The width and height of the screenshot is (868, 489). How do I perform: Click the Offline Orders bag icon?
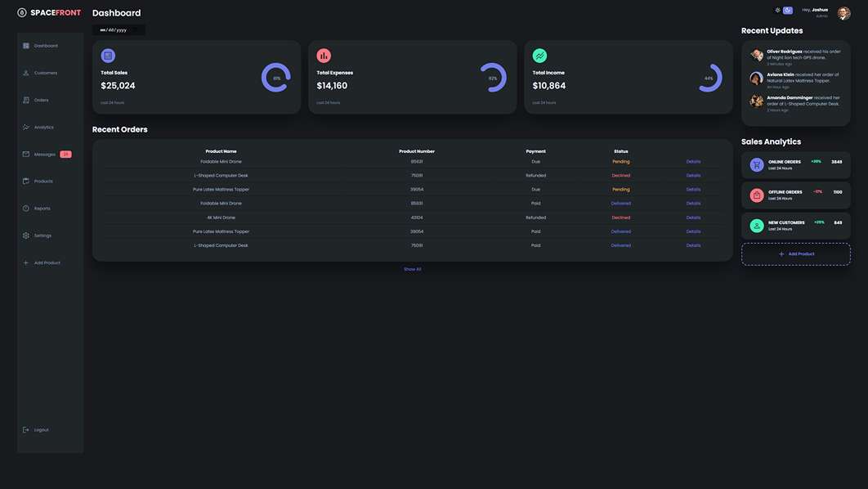(757, 195)
